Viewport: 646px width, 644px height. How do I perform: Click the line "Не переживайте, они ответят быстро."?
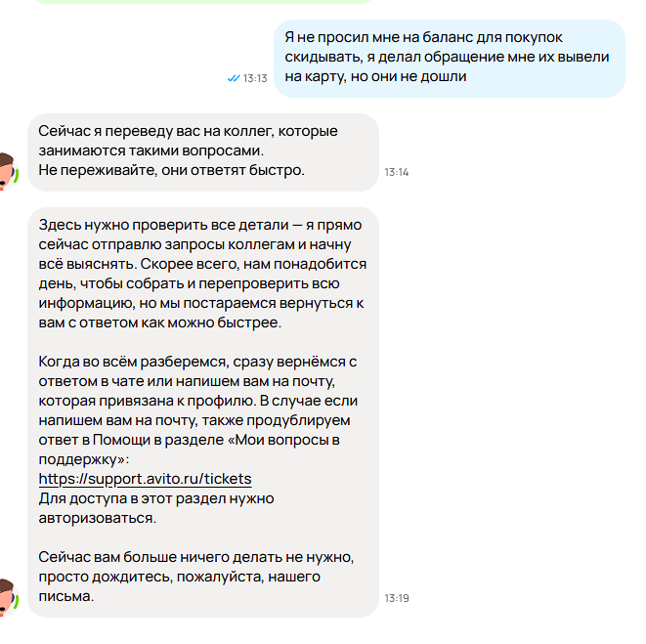pyautogui.click(x=171, y=170)
